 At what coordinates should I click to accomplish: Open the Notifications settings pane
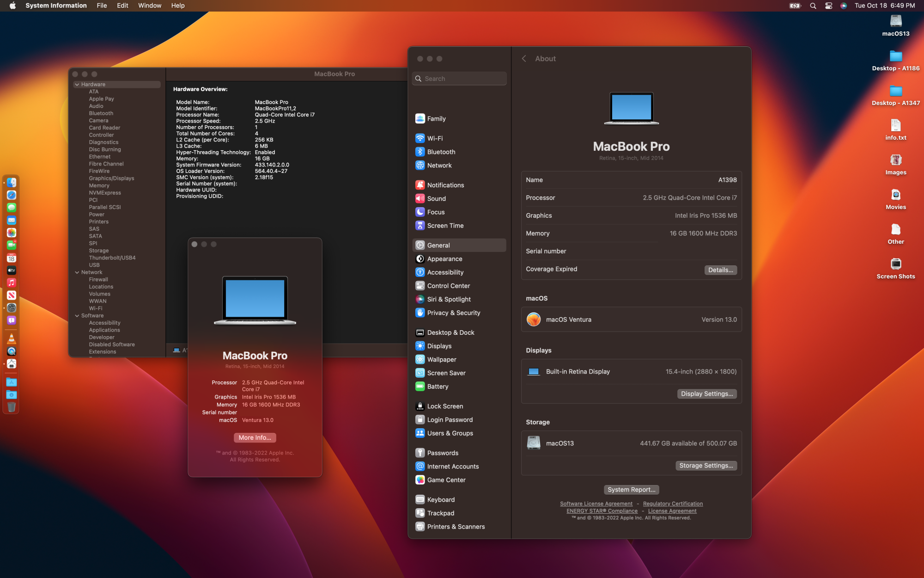[x=445, y=185]
